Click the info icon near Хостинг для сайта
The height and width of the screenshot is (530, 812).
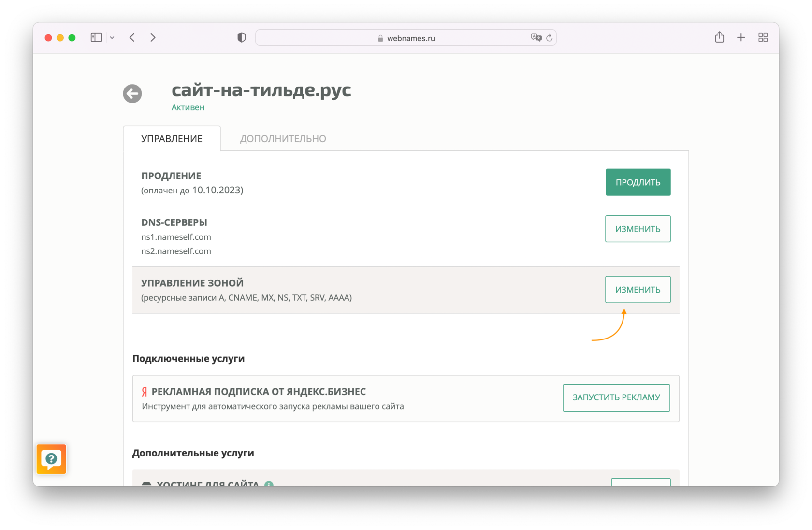269,484
